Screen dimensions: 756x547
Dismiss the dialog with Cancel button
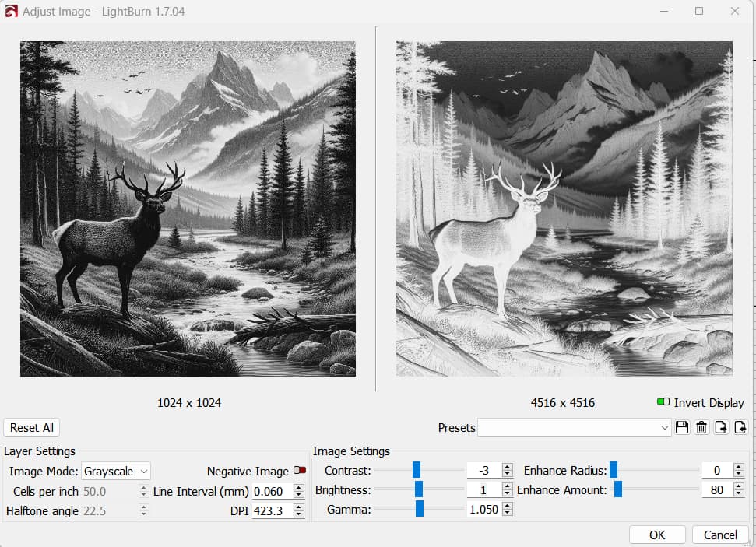[720, 535]
